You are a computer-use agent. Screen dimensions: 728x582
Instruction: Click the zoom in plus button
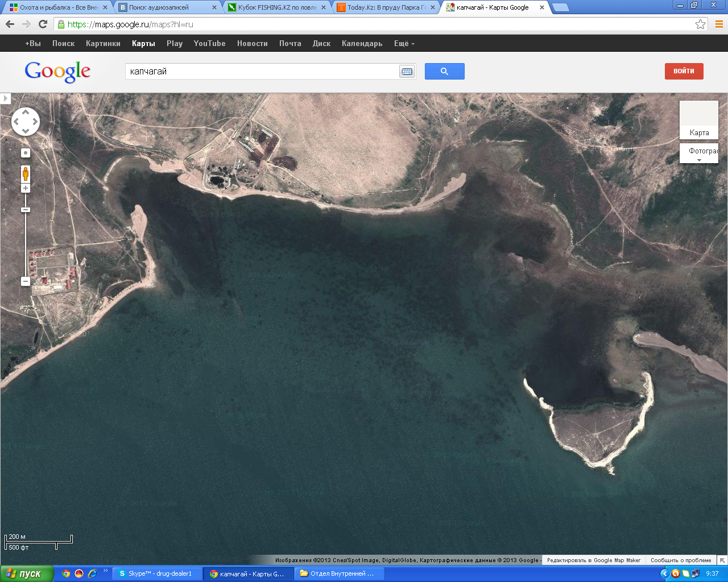(x=26, y=188)
